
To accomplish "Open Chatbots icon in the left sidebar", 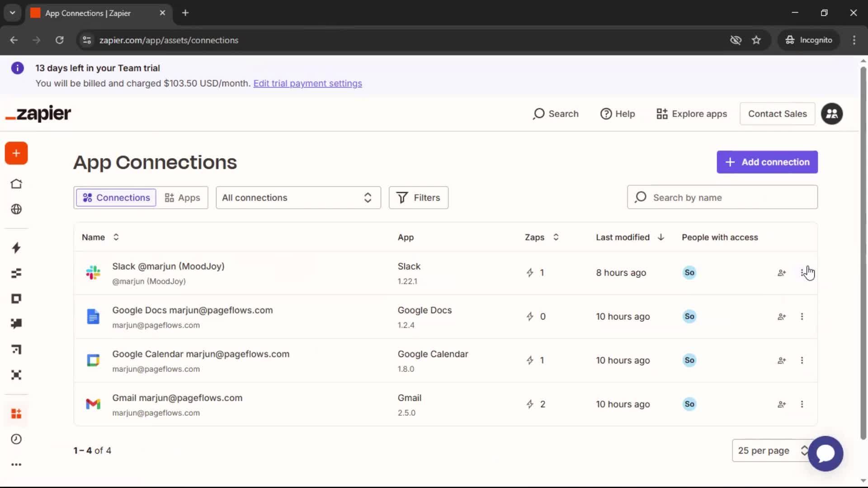I will point(16,324).
